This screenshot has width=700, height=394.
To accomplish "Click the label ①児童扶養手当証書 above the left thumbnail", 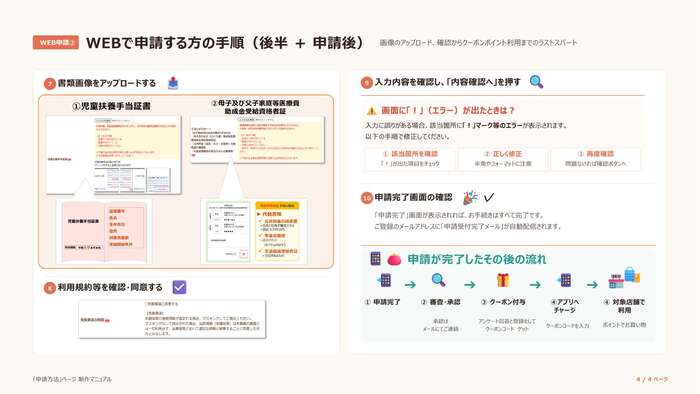I will click(x=111, y=106).
